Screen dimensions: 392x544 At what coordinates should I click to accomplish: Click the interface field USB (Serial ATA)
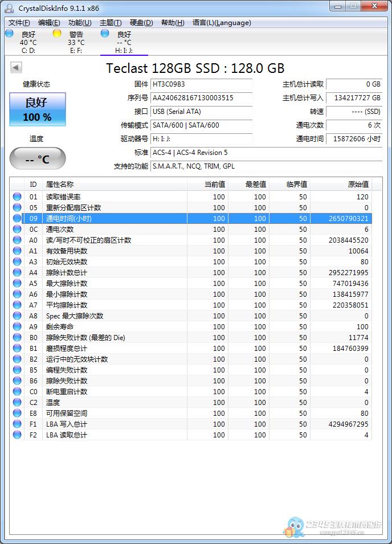click(201, 112)
